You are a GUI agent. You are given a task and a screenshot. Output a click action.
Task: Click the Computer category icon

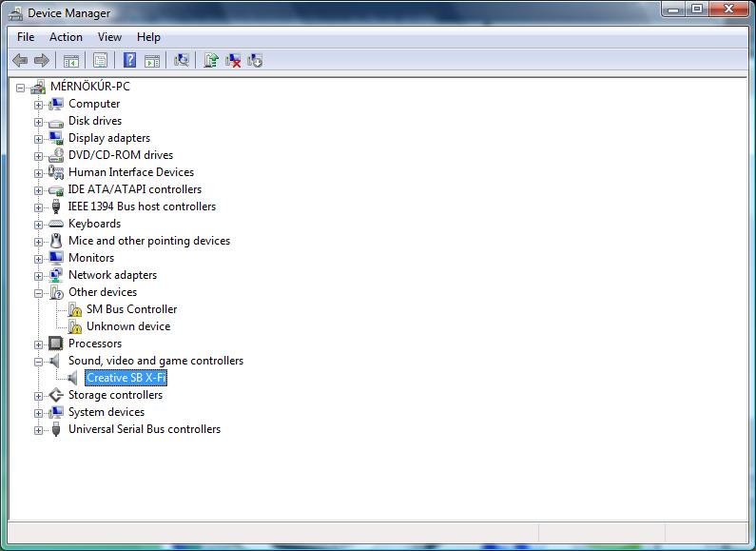point(56,104)
